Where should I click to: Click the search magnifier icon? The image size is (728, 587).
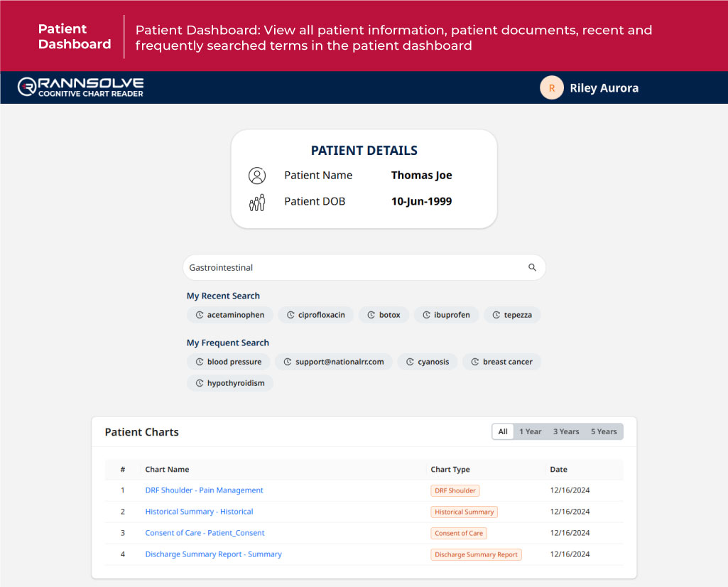(x=532, y=268)
